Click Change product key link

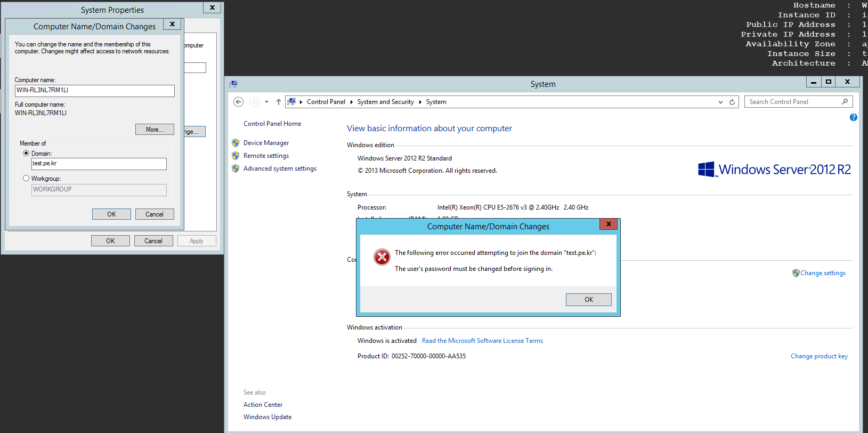pyautogui.click(x=819, y=356)
